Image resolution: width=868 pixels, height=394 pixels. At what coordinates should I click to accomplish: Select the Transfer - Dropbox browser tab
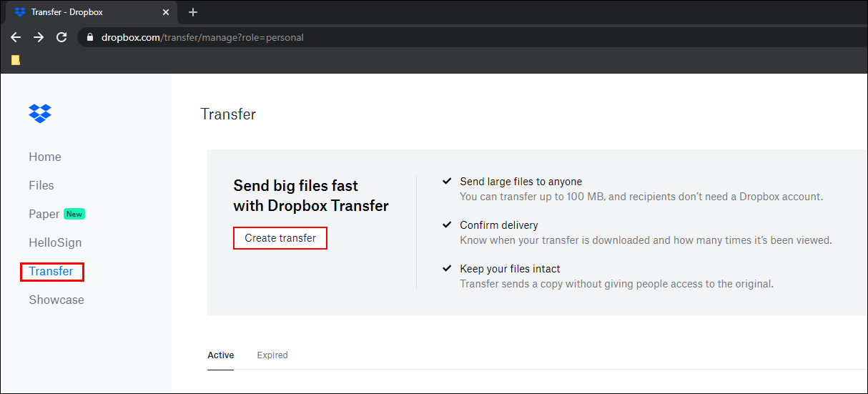point(92,12)
